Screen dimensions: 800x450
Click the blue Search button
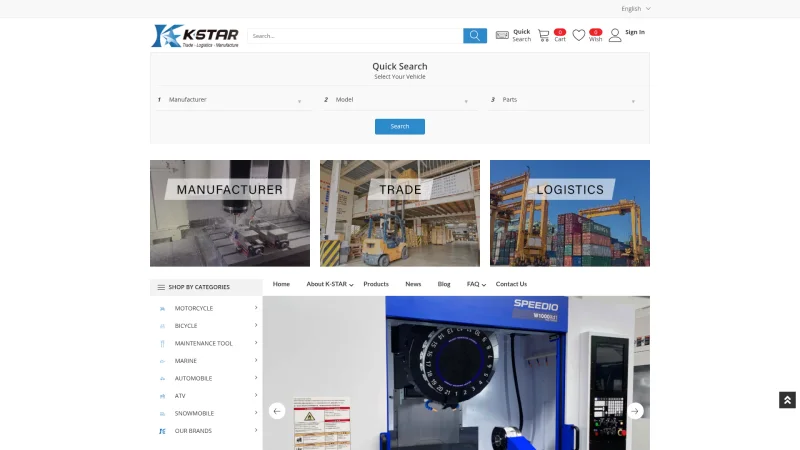pos(400,127)
